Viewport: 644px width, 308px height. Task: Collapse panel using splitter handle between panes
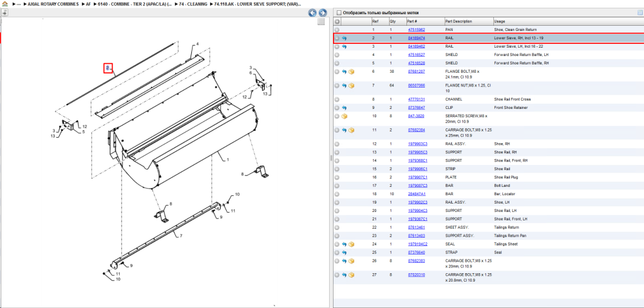pyautogui.click(x=331, y=158)
